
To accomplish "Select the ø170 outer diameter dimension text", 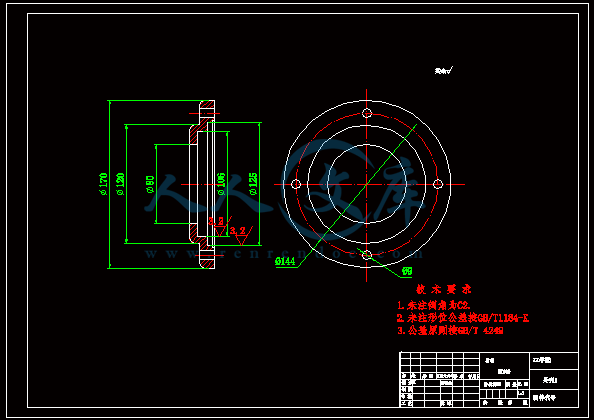I will tap(103, 184).
